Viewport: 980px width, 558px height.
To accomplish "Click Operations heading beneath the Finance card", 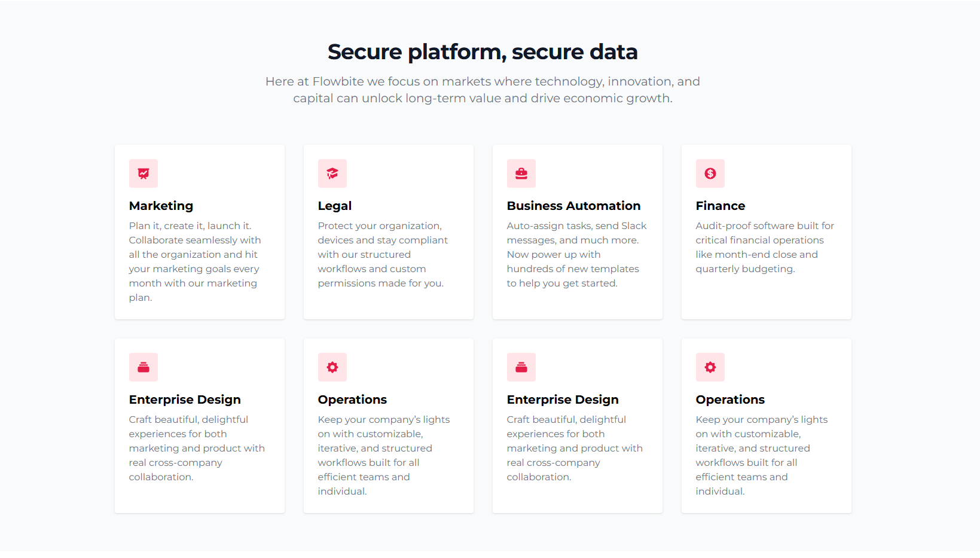I will [730, 400].
